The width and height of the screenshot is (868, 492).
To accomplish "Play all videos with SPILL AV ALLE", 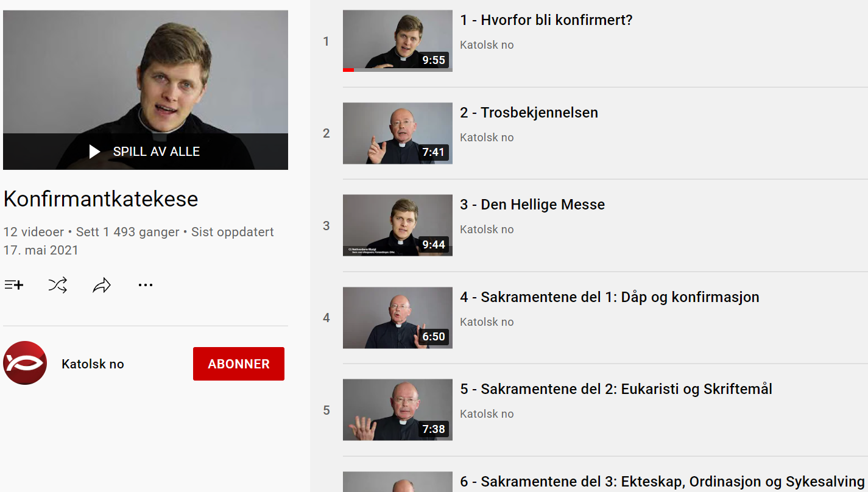I will [x=145, y=152].
